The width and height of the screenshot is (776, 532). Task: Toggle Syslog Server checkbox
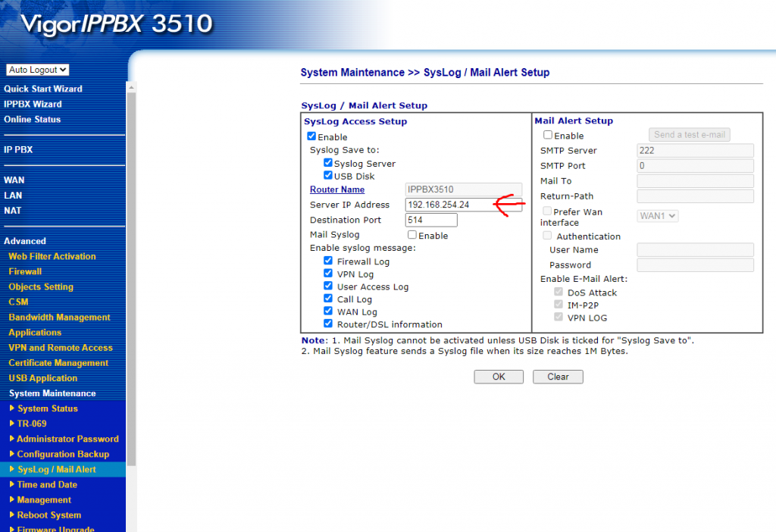coord(327,163)
